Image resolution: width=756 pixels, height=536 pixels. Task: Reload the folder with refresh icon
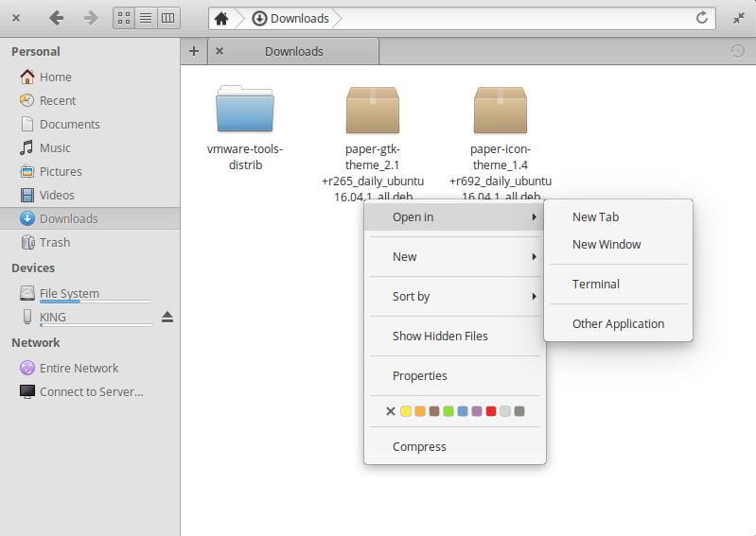(701, 18)
